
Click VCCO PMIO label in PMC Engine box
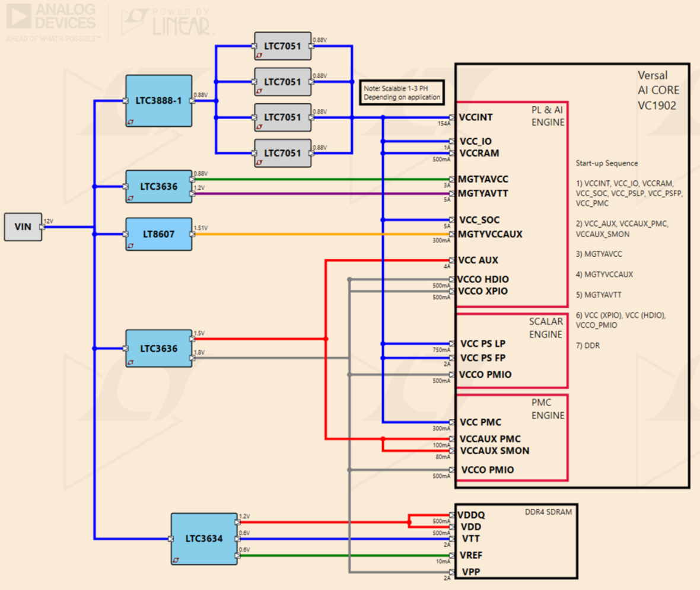point(488,470)
